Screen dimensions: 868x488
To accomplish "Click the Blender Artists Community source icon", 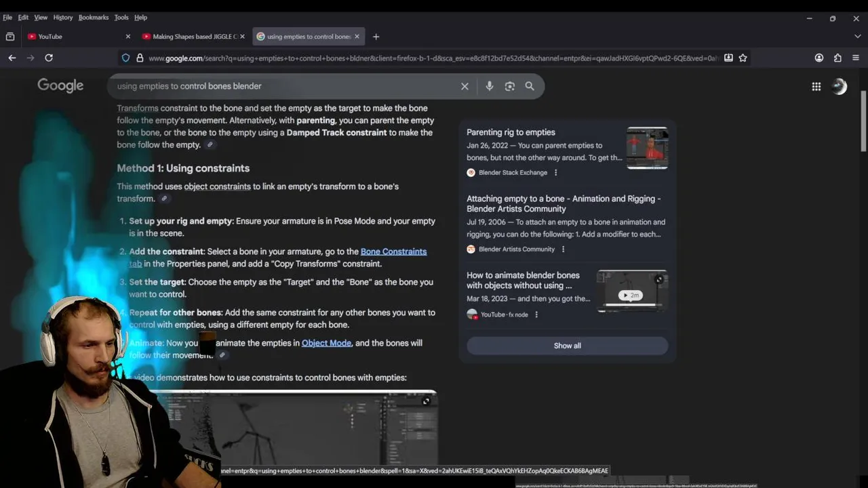I will coord(471,249).
